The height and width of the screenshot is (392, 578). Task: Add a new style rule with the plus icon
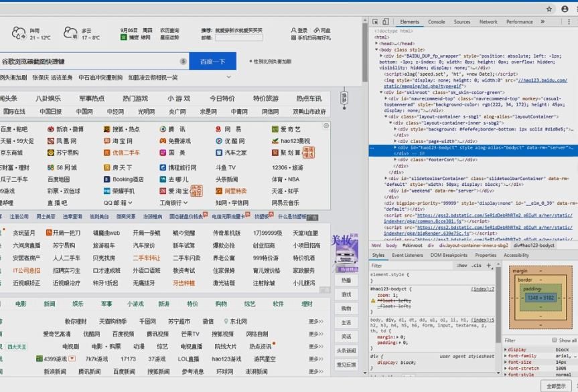click(488, 266)
